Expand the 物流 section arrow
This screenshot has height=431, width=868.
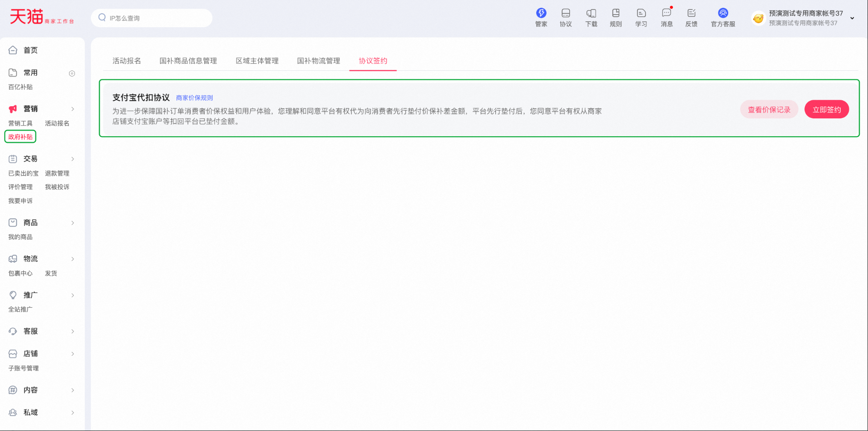73,259
